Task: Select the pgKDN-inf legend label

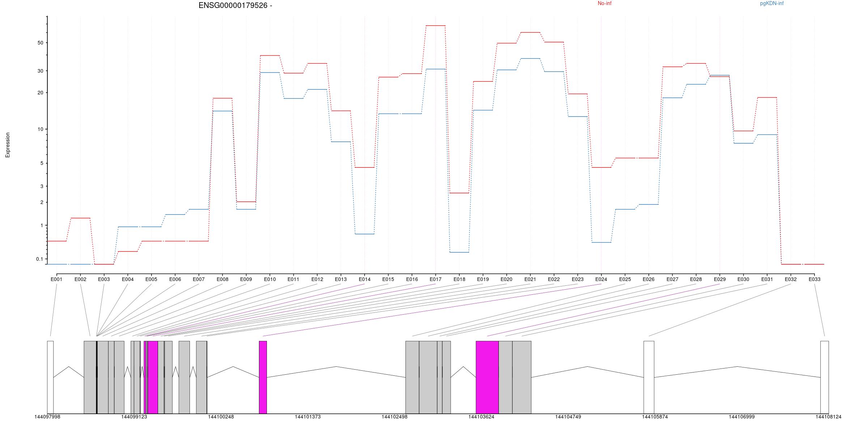Action: click(x=772, y=3)
